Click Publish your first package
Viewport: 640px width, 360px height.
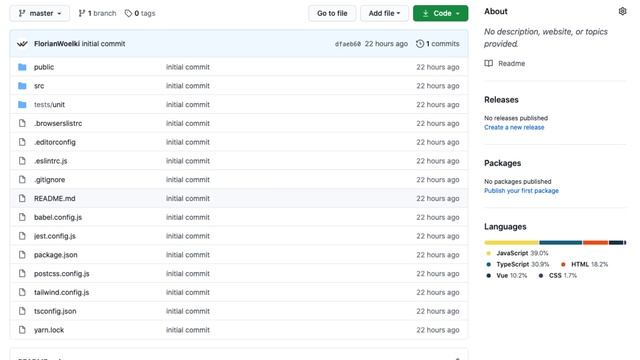(521, 191)
